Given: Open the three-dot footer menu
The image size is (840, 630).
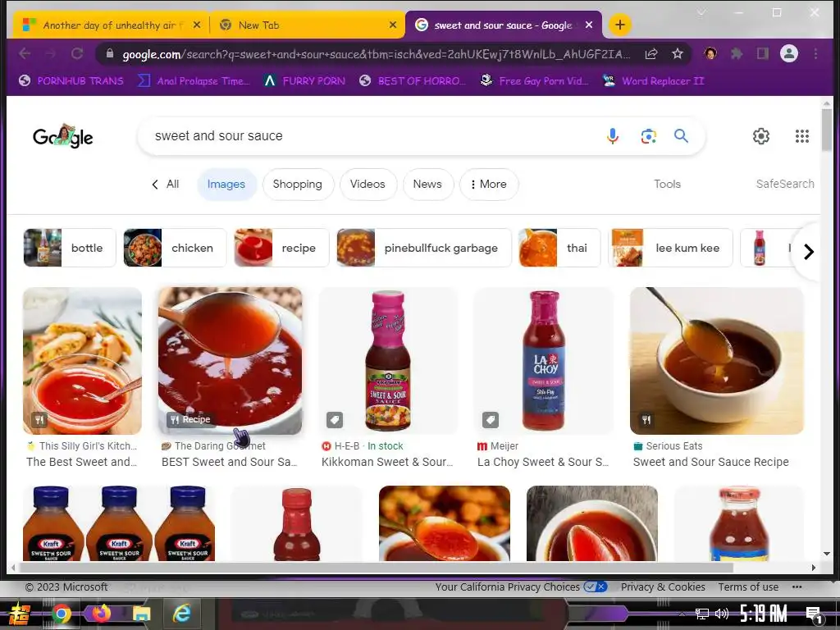Looking at the screenshot, I should point(797,587).
